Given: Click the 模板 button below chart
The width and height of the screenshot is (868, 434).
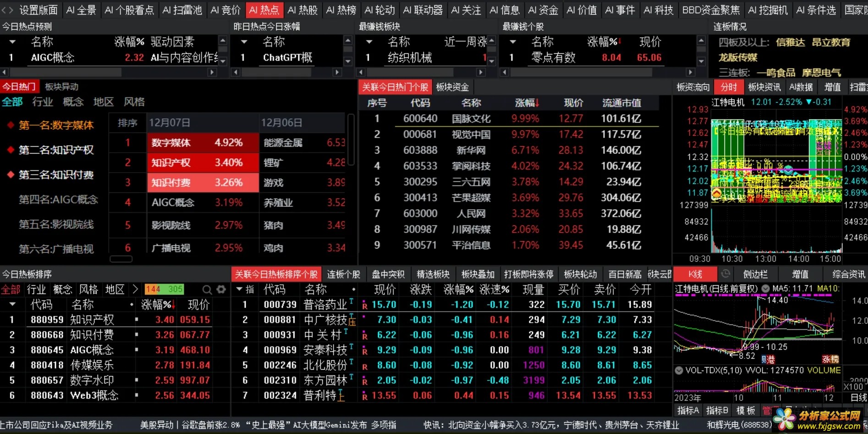Looking at the screenshot, I should [746, 411].
